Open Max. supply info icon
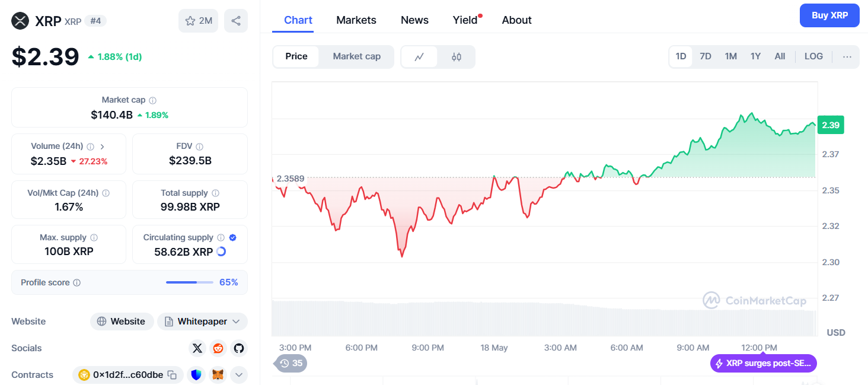 pos(94,238)
